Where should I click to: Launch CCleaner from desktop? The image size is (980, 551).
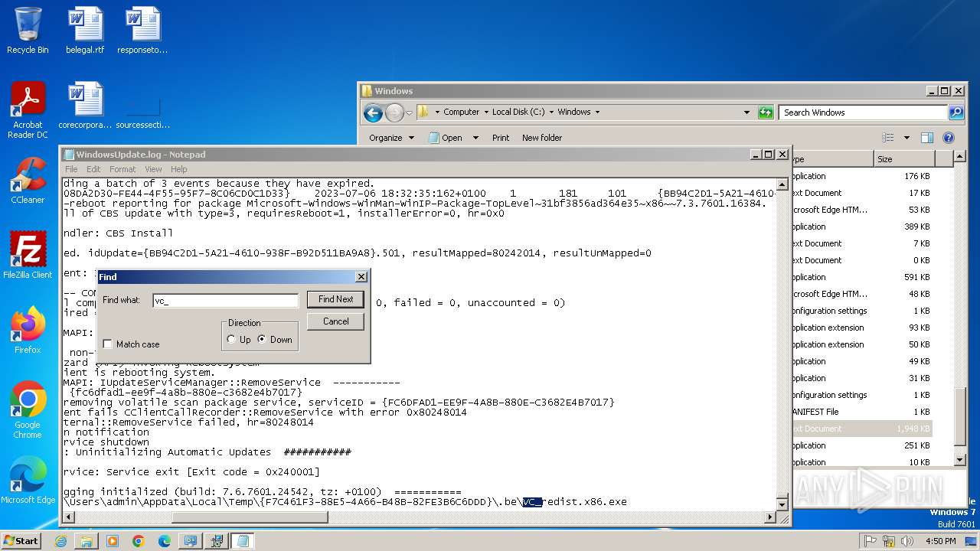[x=28, y=181]
